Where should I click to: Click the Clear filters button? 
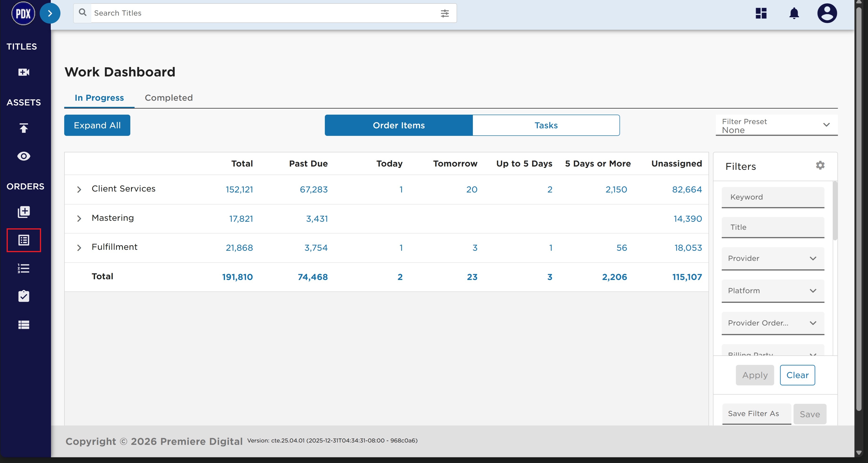pos(797,375)
